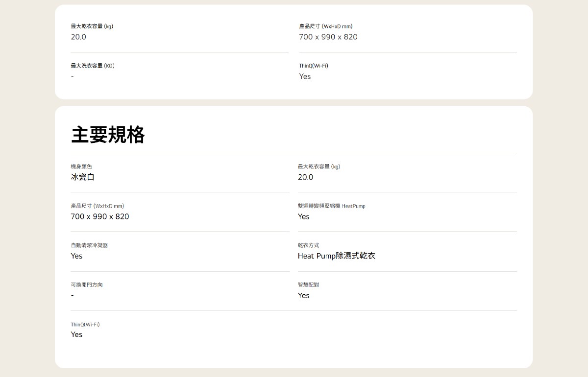This screenshot has width=588, height=377.
Task: Click the Yes value under 自動清潔冷凝器
Action: 76,256
